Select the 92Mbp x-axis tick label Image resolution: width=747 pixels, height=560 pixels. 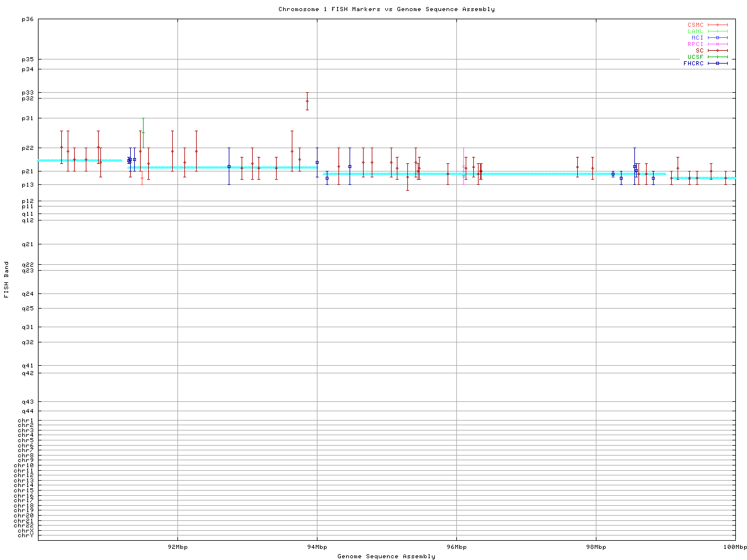coord(177,547)
